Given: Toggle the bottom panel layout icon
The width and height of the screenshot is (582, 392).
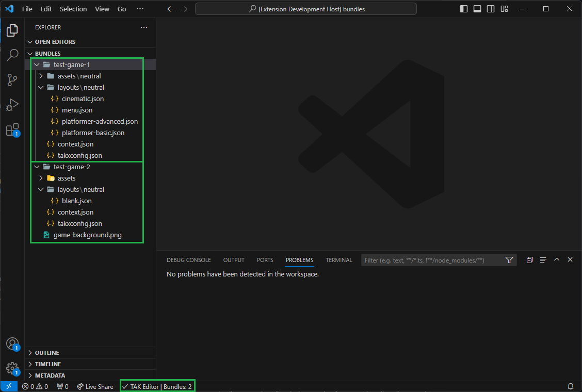Looking at the screenshot, I should point(477,9).
